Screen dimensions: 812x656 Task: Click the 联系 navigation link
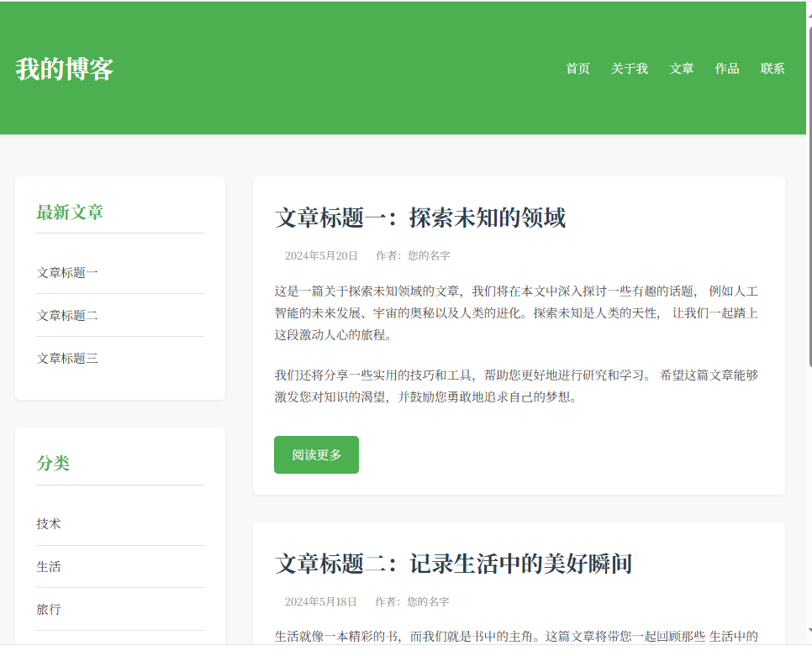772,68
